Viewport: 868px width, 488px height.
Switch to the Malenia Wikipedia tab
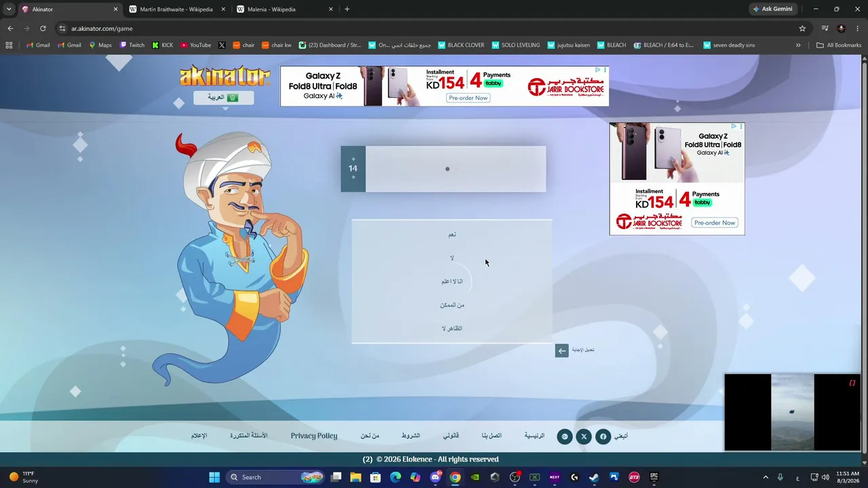pos(285,9)
